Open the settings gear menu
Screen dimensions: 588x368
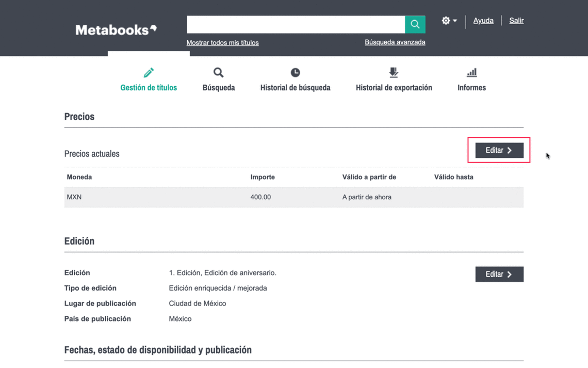[449, 21]
